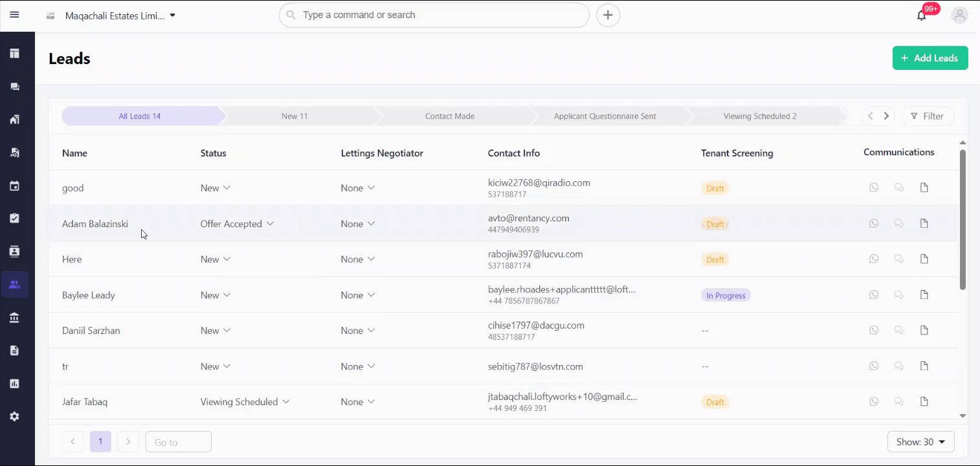Click WhatsApp icon for good lead
The image size is (980, 466).
[x=874, y=188]
